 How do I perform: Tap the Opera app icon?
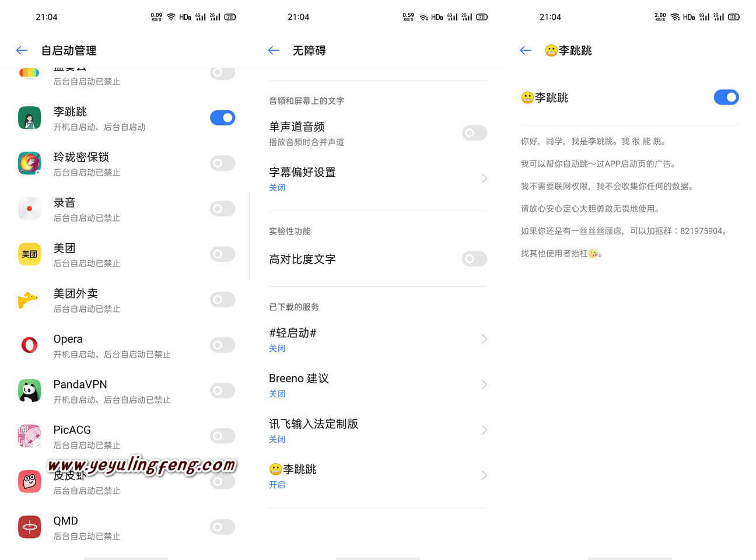(x=30, y=345)
